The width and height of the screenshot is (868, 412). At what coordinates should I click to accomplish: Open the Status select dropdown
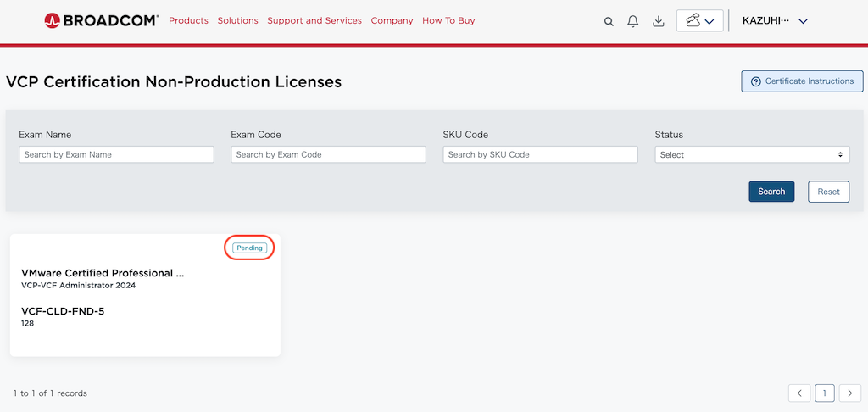pyautogui.click(x=752, y=154)
